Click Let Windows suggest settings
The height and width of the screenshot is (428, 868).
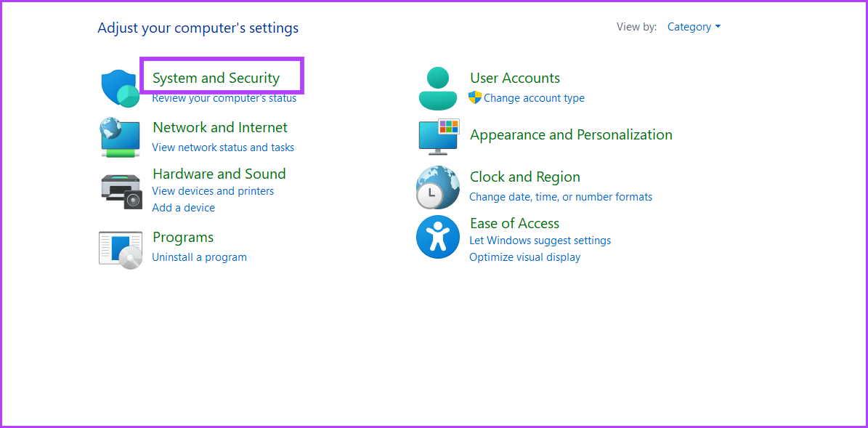tap(540, 241)
